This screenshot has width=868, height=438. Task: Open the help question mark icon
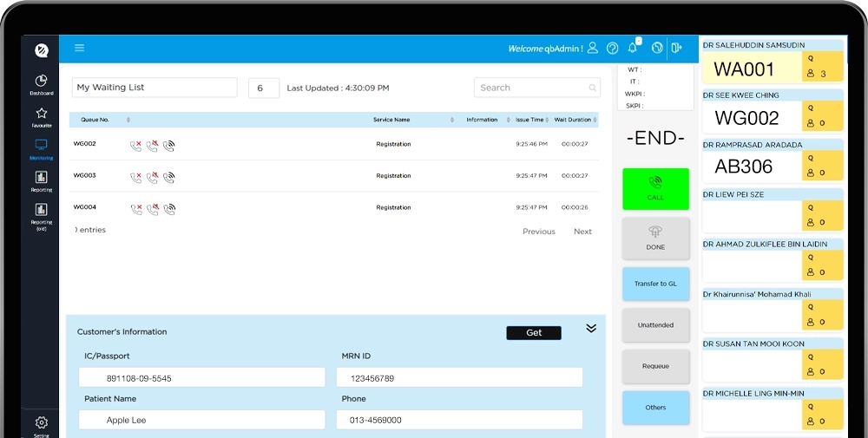pos(613,49)
